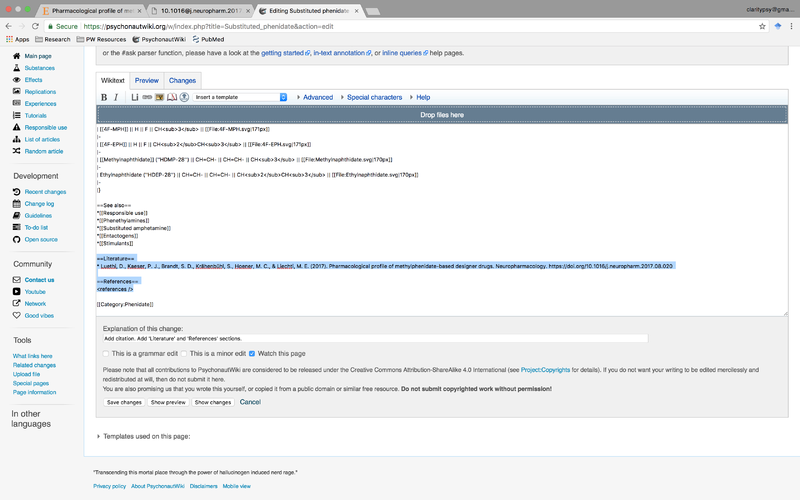
Task: Open Youtube link in Community
Action: click(35, 292)
